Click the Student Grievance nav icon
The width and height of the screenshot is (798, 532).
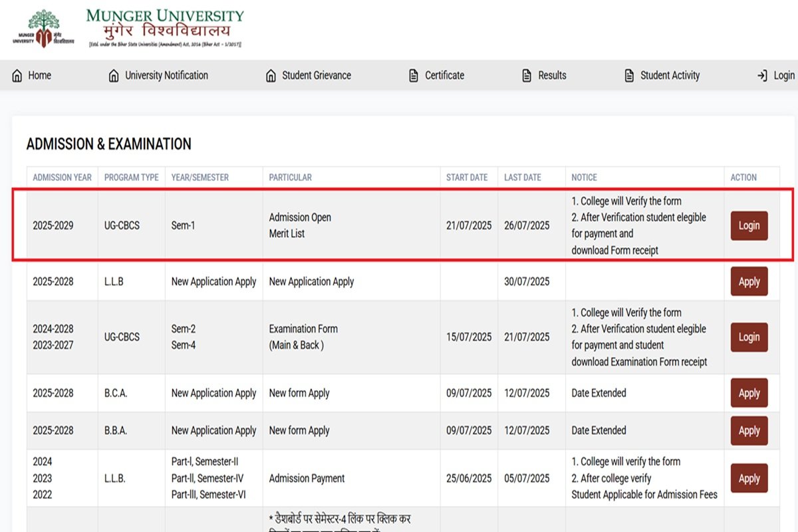coord(271,76)
